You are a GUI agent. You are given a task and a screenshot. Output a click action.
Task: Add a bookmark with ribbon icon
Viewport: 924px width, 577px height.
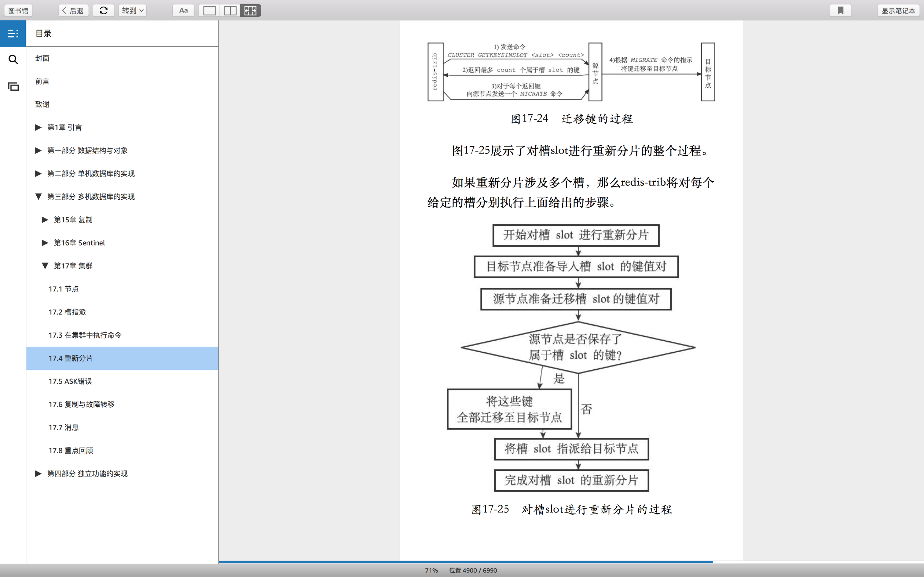[840, 10]
